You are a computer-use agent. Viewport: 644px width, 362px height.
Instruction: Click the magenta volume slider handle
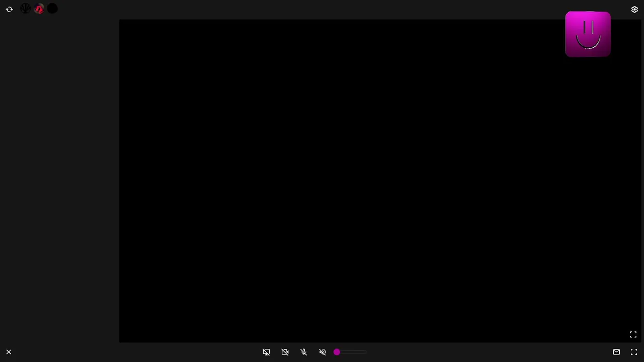tap(337, 352)
